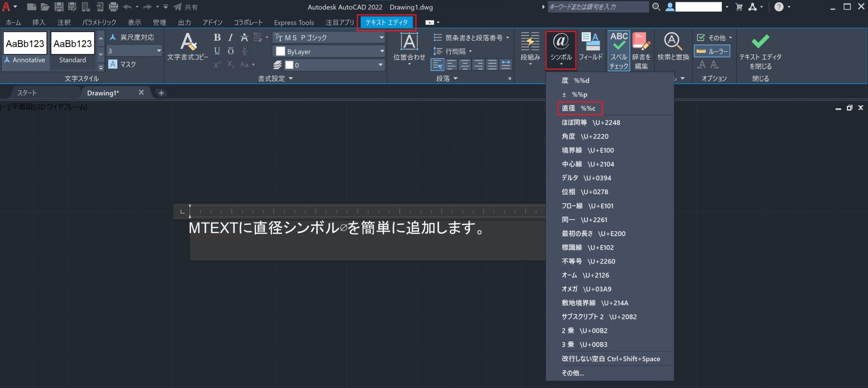The height and width of the screenshot is (388, 868).
Task: Select justify paragraph alignment
Action: pos(492,65)
